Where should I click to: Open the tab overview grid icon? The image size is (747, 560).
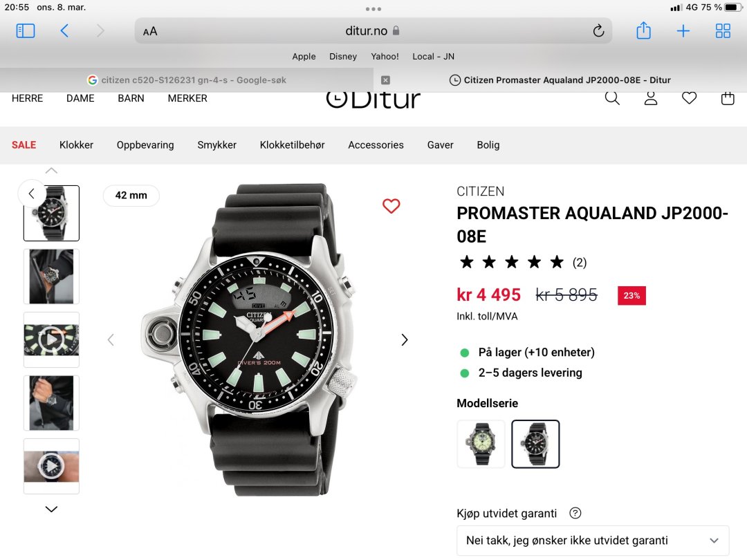pos(723,31)
